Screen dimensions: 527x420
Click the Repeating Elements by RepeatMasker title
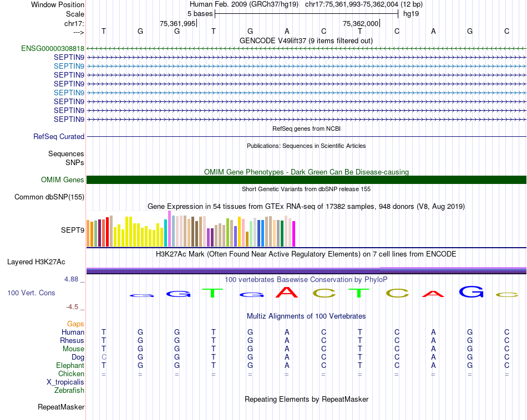(306, 399)
